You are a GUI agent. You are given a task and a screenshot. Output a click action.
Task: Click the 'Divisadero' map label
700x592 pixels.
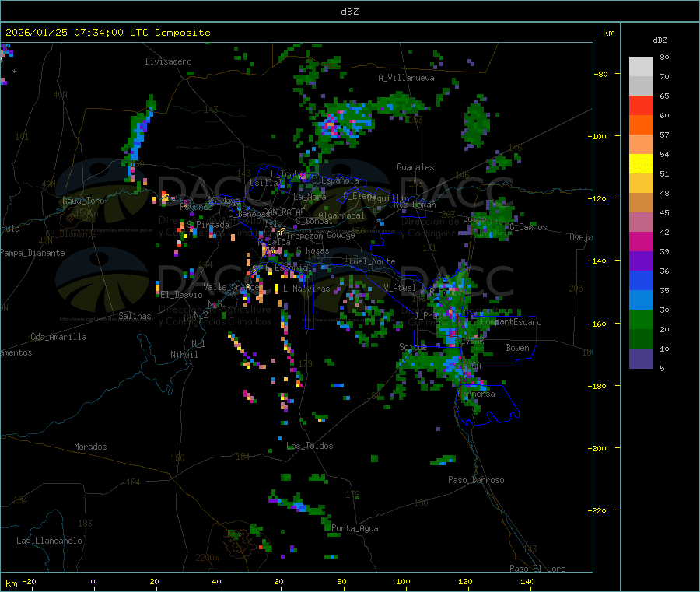168,61
